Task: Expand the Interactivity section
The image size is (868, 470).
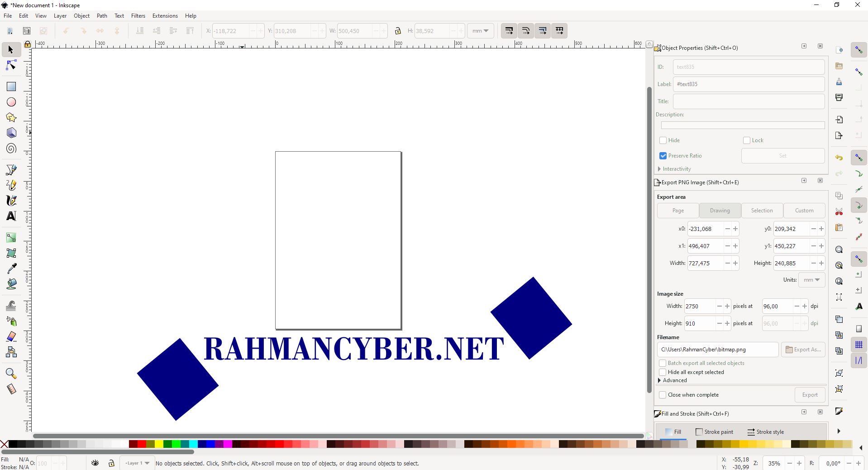Action: pyautogui.click(x=675, y=169)
